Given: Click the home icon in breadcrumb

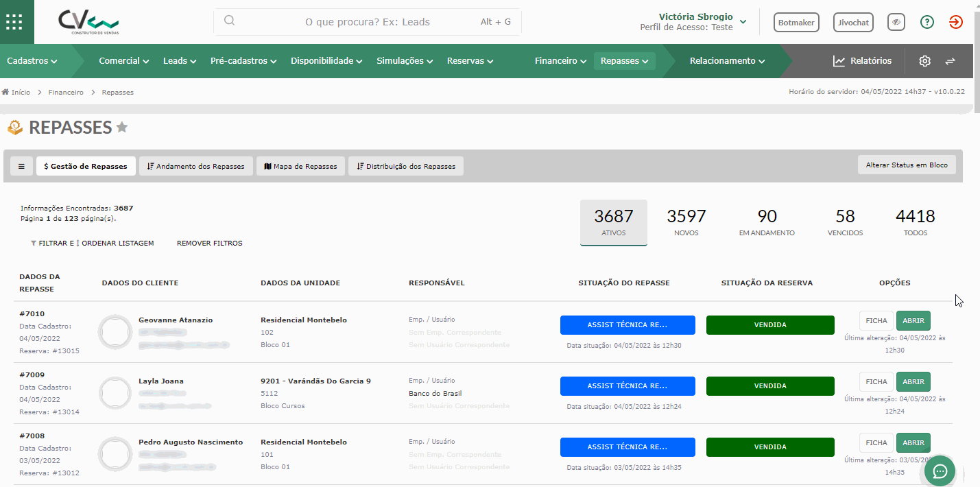Looking at the screenshot, I should (5, 92).
